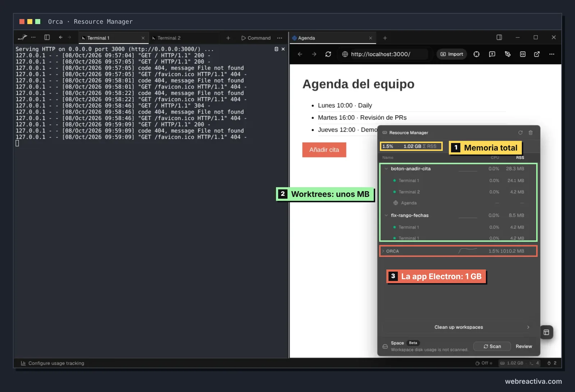Close the Terminal 1 tab
Viewport: 575px width, 392px height.
(143, 38)
